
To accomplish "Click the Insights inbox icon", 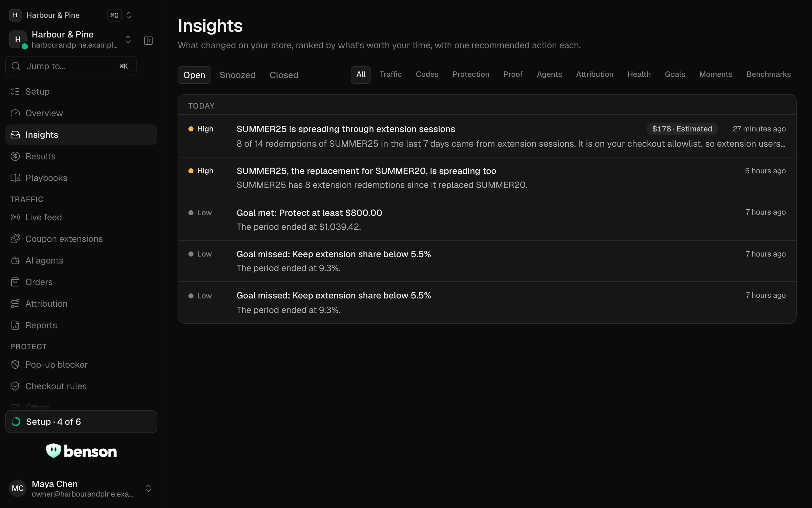I will point(15,134).
